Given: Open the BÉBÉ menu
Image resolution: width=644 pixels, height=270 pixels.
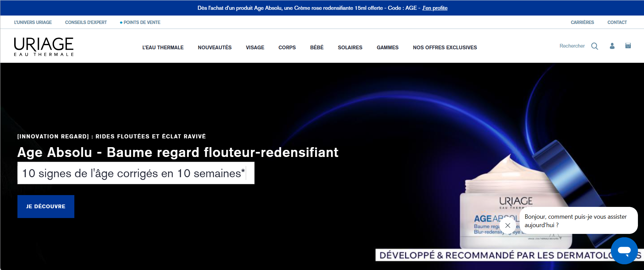Looking at the screenshot, I should coord(317,48).
